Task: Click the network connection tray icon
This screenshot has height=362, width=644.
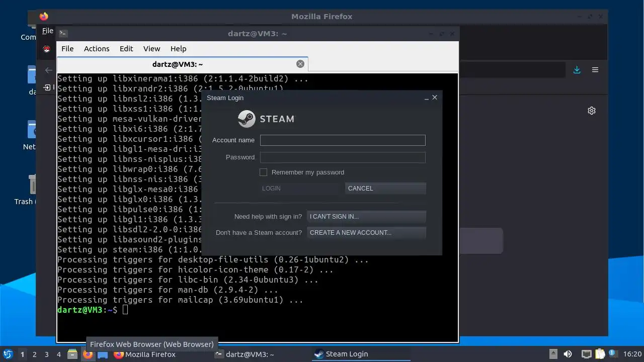Action: pyautogui.click(x=586, y=354)
